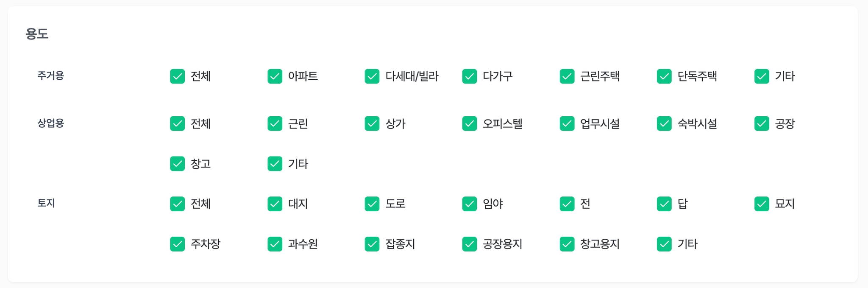
Task: Uncheck the 창고용지 checkbox
Action: 567,244
